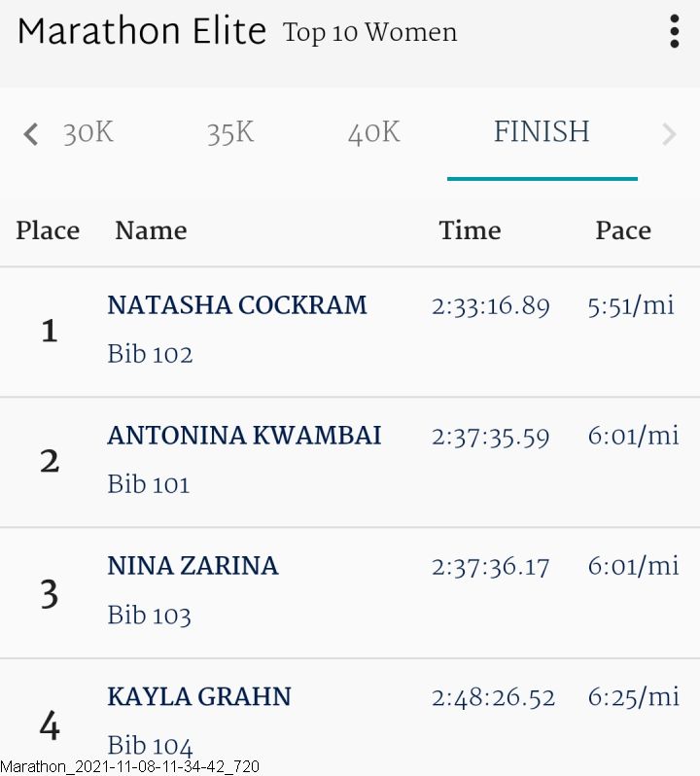Image resolution: width=700 pixels, height=776 pixels.
Task: Click the Pace column header
Action: click(623, 230)
